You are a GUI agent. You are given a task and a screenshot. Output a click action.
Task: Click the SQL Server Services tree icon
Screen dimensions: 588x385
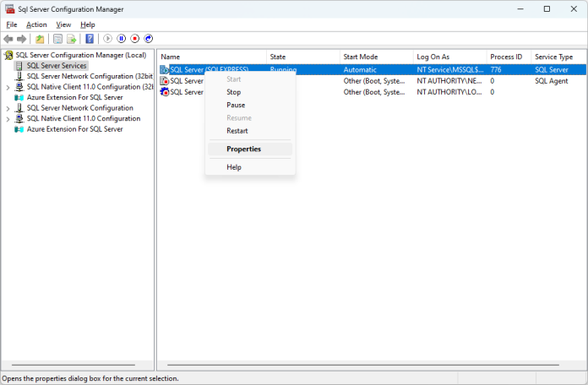tap(19, 66)
